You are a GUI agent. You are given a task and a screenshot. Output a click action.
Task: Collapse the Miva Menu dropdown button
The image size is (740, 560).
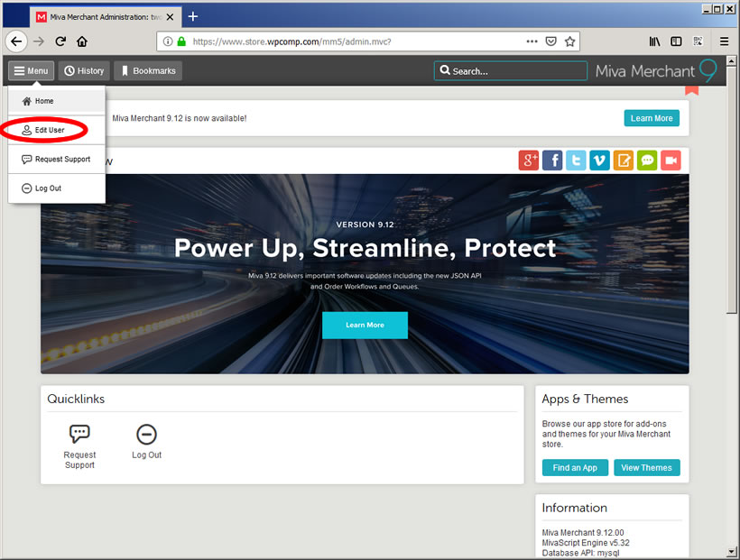[31, 71]
